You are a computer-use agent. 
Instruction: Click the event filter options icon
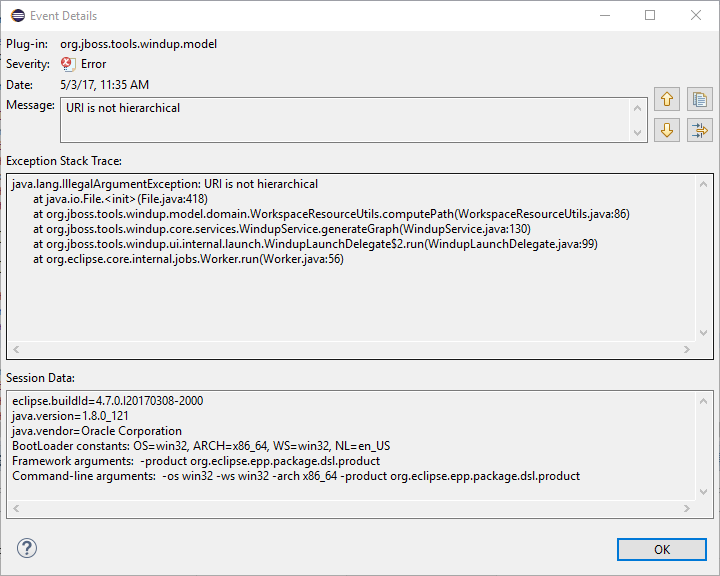(x=699, y=130)
